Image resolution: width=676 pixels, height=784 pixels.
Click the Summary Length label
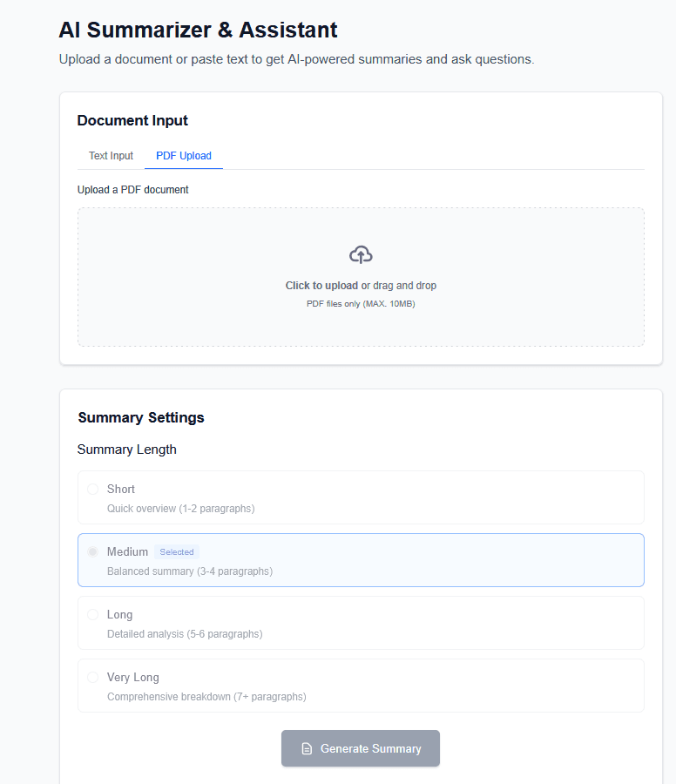pyautogui.click(x=127, y=449)
